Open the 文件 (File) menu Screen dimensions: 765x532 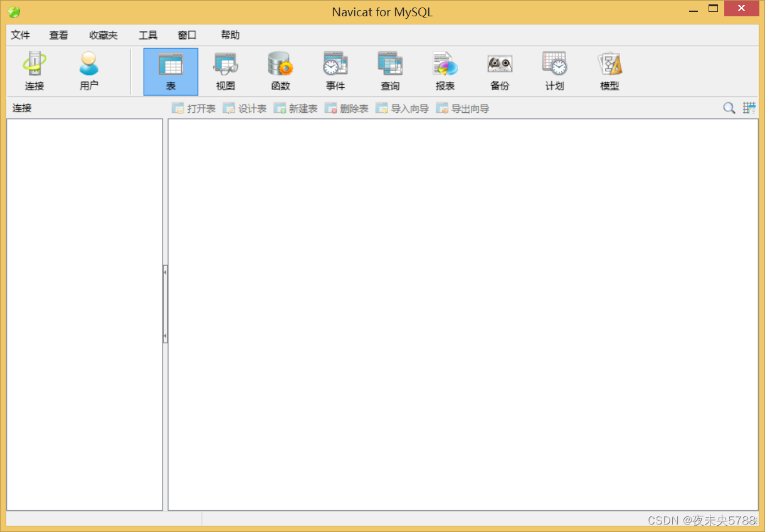click(21, 35)
